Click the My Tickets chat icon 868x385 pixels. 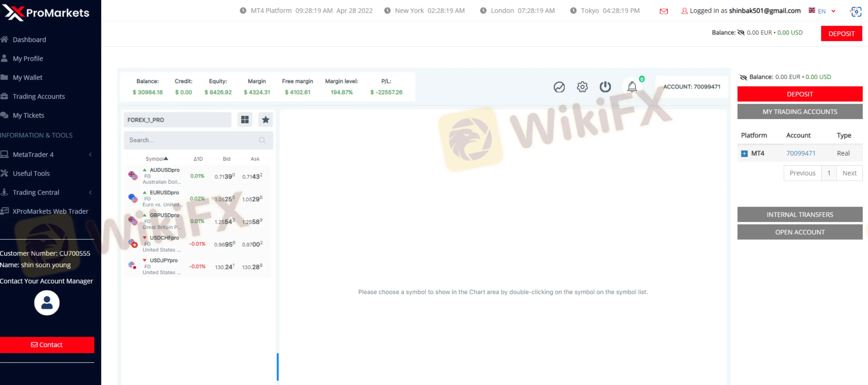(x=4, y=115)
